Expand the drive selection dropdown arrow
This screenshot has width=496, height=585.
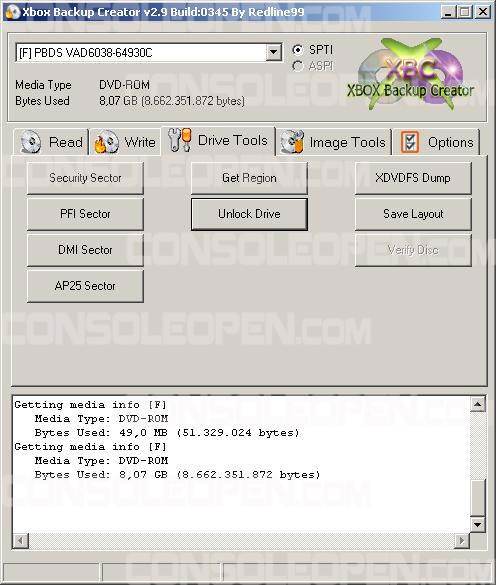coord(274,53)
